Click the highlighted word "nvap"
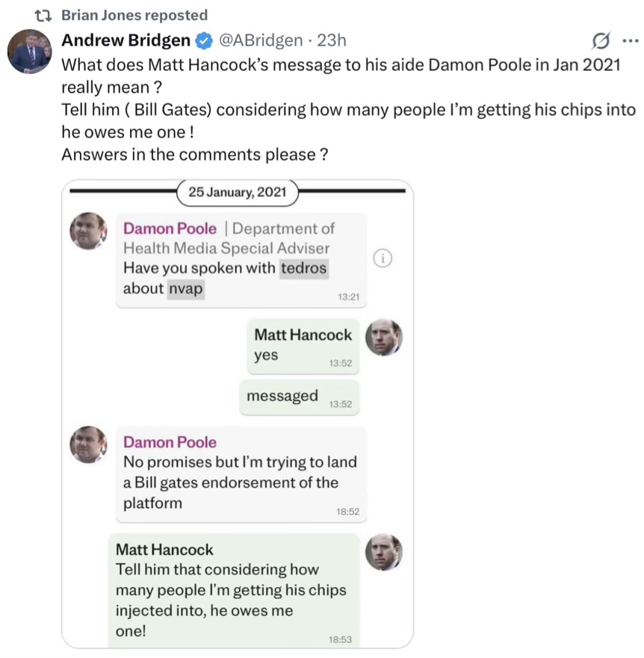 click(x=185, y=289)
